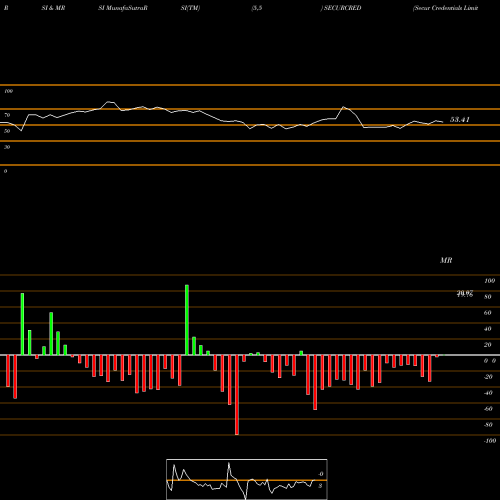Viewport: 500px width, 500px height.
Task: Click the MR axis label -100
Action: pyautogui.click(x=489, y=441)
